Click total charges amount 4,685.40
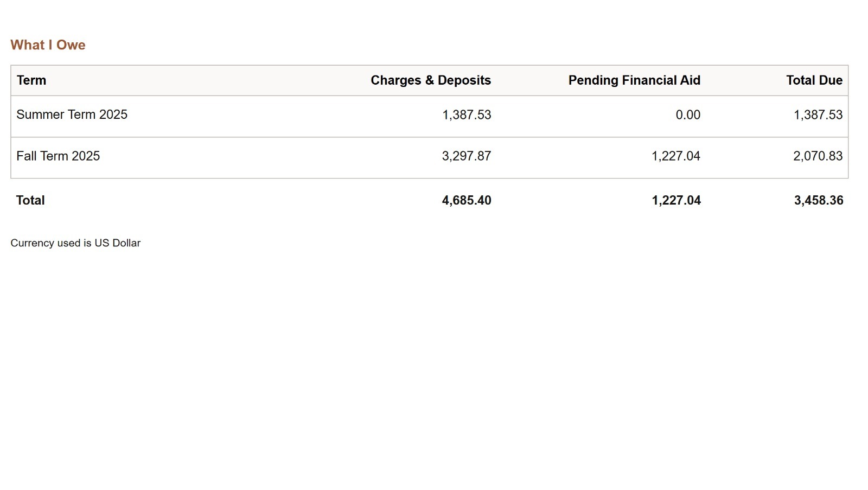The image size is (868, 490). click(467, 200)
